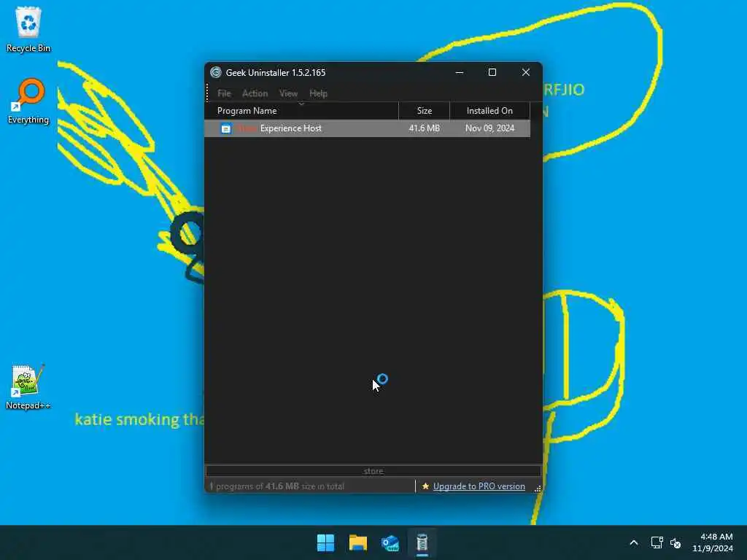Maximize the Geek Uninstaller window

point(492,72)
